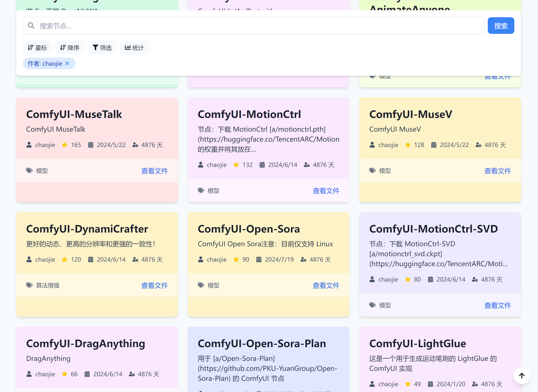Open the 筛选 filter options

(102, 48)
